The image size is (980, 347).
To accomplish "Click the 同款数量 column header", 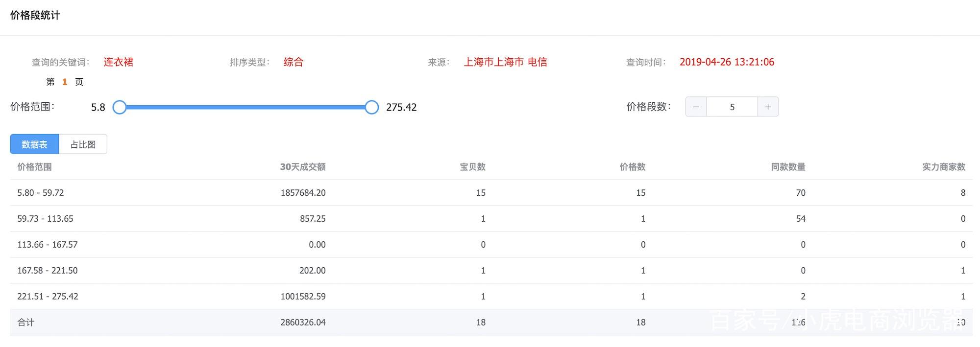I will [788, 167].
